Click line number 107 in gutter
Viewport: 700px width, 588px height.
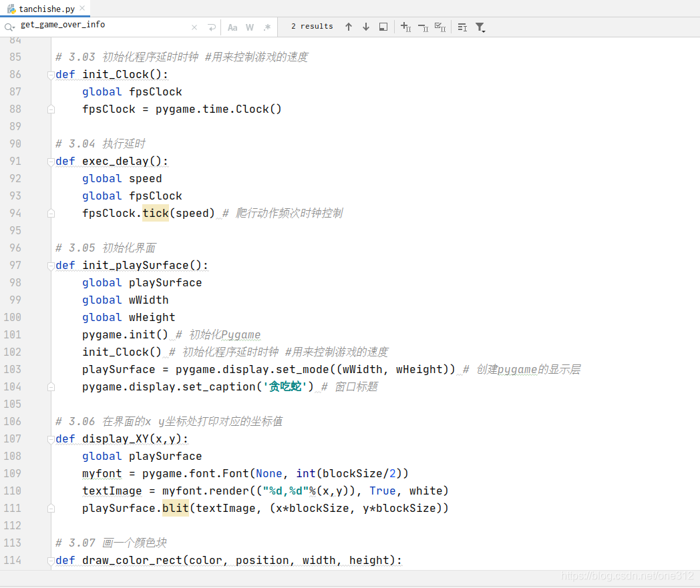tap(13, 439)
